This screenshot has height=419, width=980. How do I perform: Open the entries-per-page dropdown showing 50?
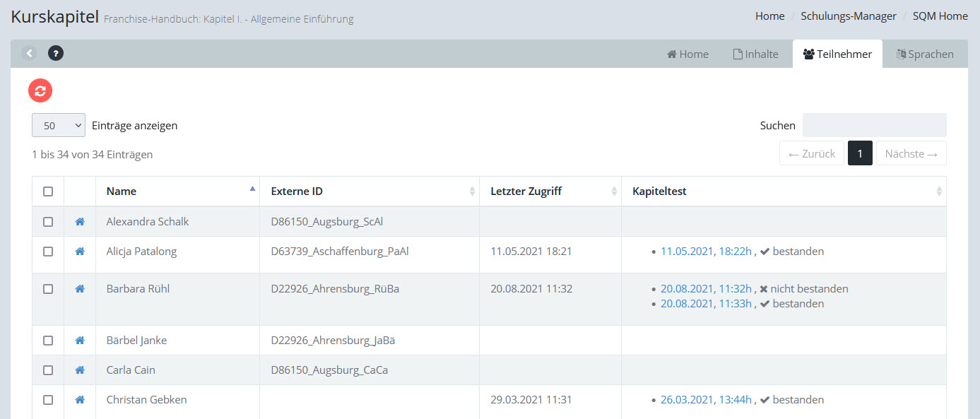pyautogui.click(x=59, y=126)
